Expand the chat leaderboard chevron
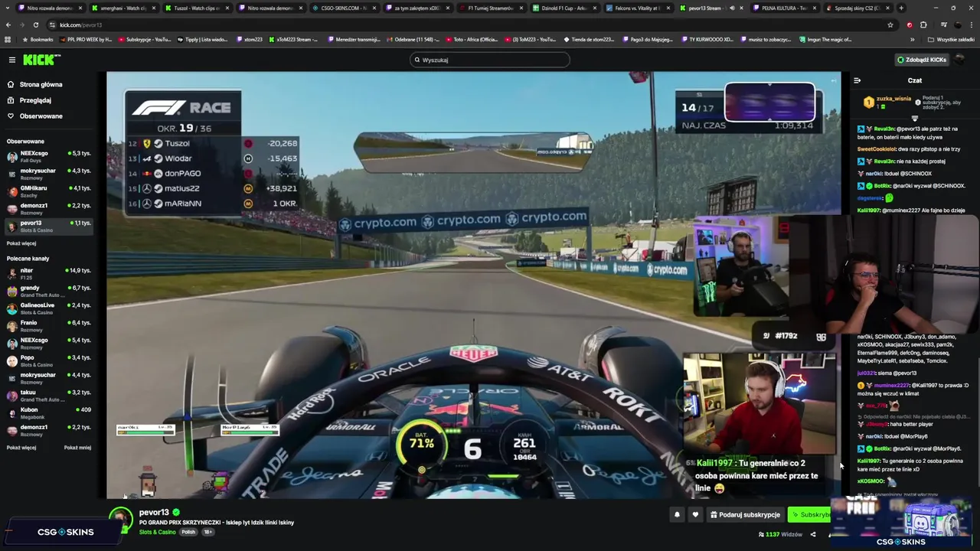The height and width of the screenshot is (551, 980). click(914, 119)
